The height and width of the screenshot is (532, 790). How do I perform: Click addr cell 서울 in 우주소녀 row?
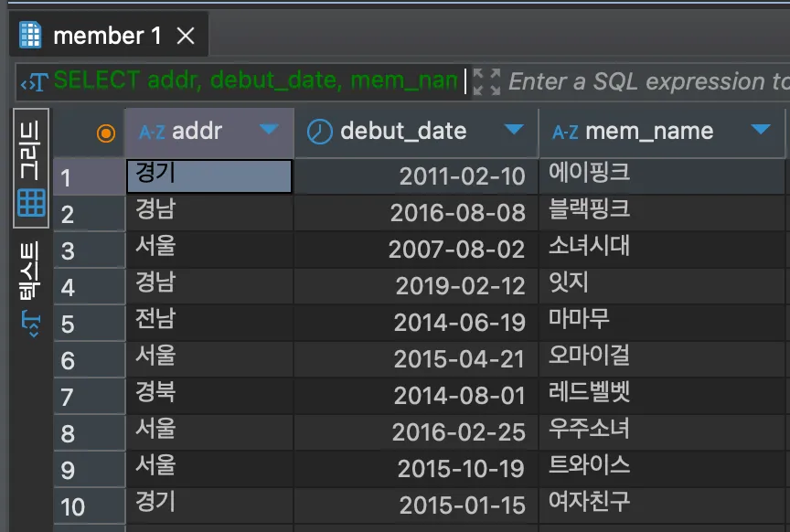click(x=209, y=432)
